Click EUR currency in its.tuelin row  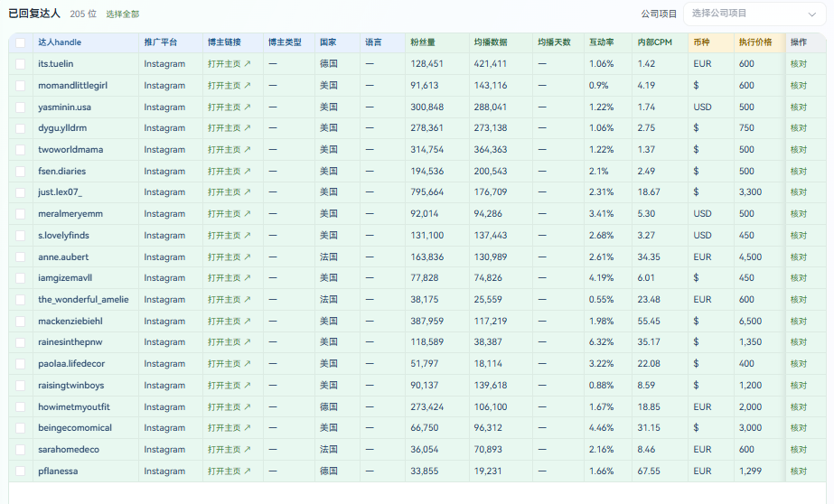click(x=702, y=64)
